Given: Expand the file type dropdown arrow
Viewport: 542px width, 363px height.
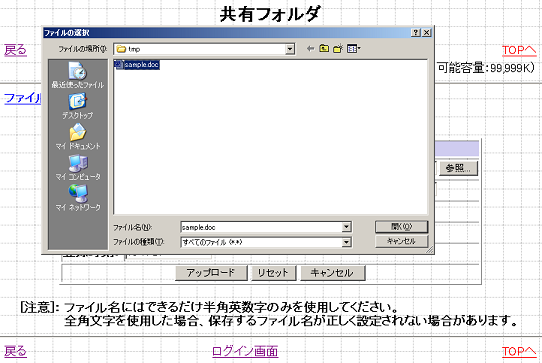Looking at the screenshot, I should click(x=346, y=242).
